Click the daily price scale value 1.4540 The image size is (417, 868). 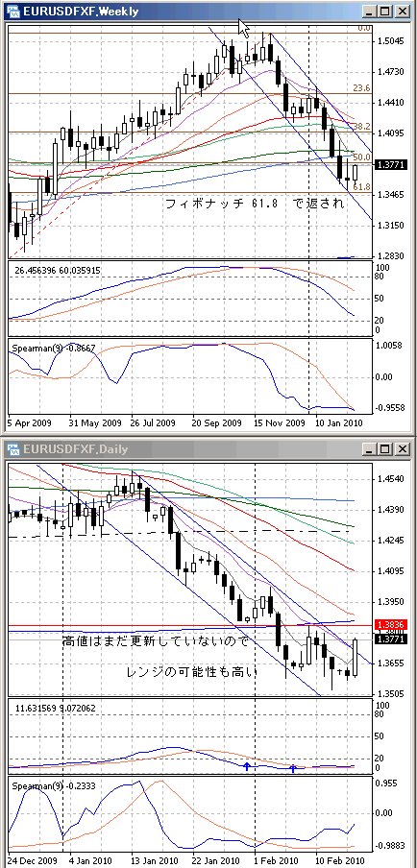pyautogui.click(x=391, y=479)
